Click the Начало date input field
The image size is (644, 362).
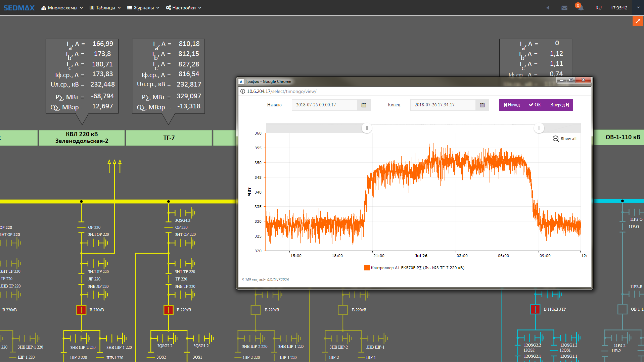click(x=324, y=105)
